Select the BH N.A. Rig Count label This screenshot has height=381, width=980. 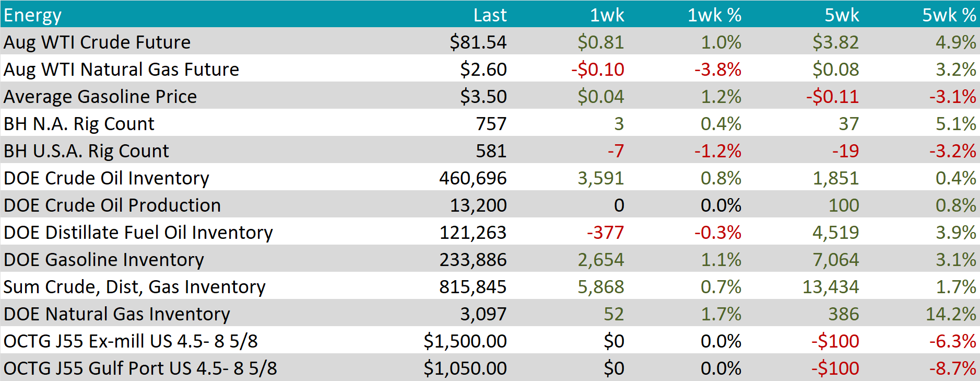point(79,124)
